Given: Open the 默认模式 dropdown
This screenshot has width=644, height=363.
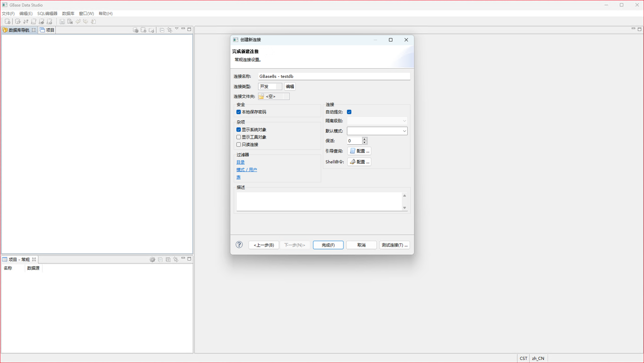Looking at the screenshot, I should point(377,131).
